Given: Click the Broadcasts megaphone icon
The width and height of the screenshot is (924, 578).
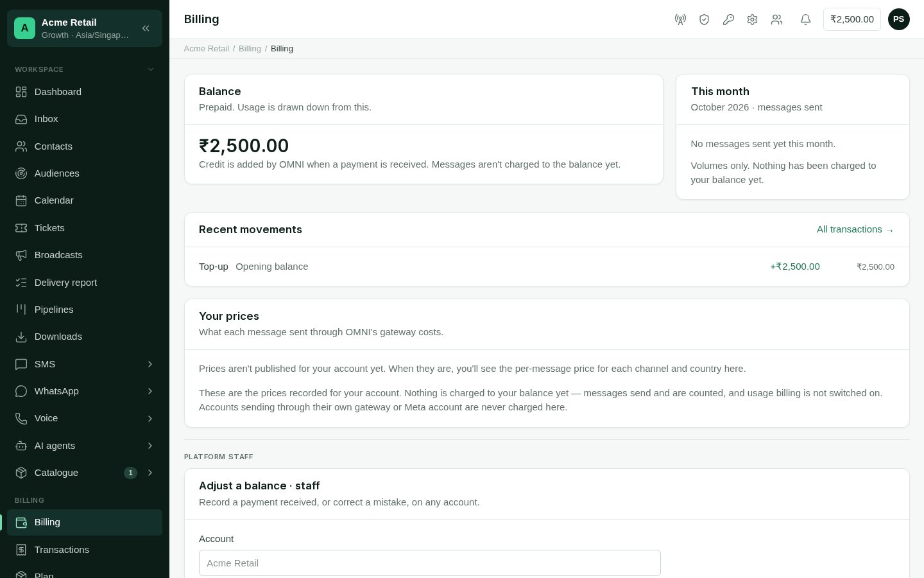Looking at the screenshot, I should point(21,255).
